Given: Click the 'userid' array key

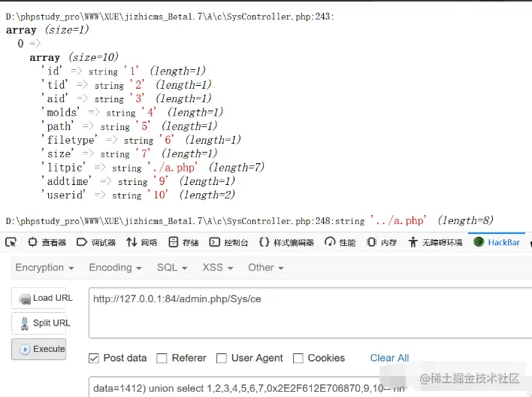Looking at the screenshot, I should [63, 195].
